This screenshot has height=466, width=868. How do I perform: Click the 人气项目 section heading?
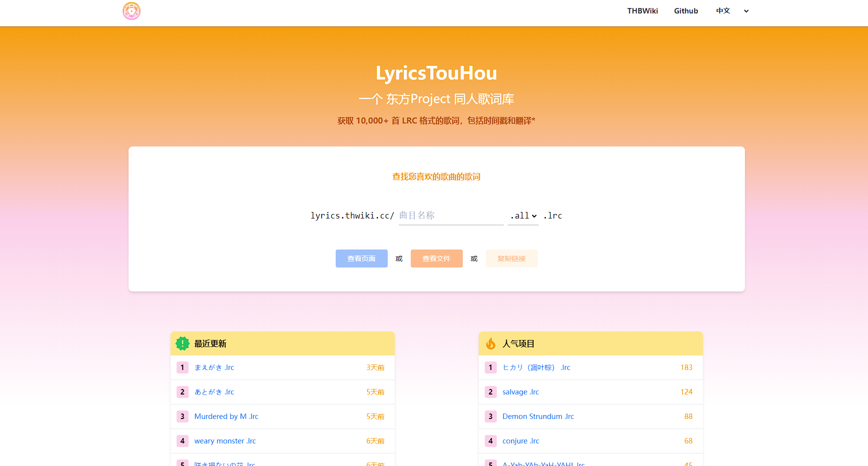coord(519,343)
